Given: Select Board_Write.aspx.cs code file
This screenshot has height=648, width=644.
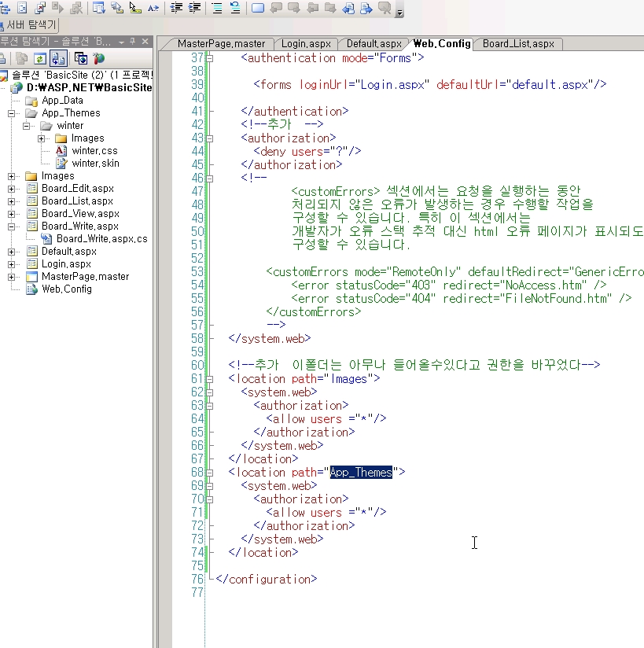Looking at the screenshot, I should pos(101,239).
